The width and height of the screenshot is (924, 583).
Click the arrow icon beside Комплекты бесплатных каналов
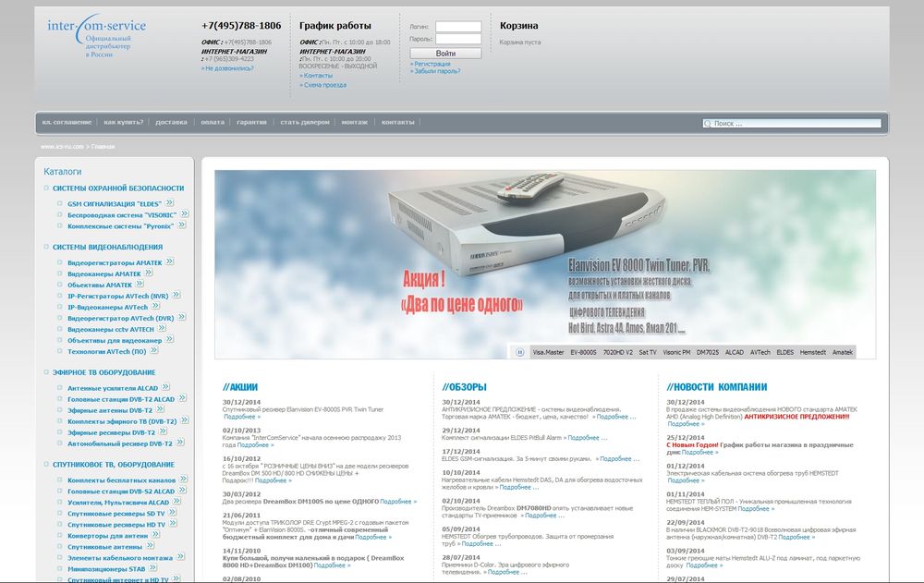click(183, 480)
